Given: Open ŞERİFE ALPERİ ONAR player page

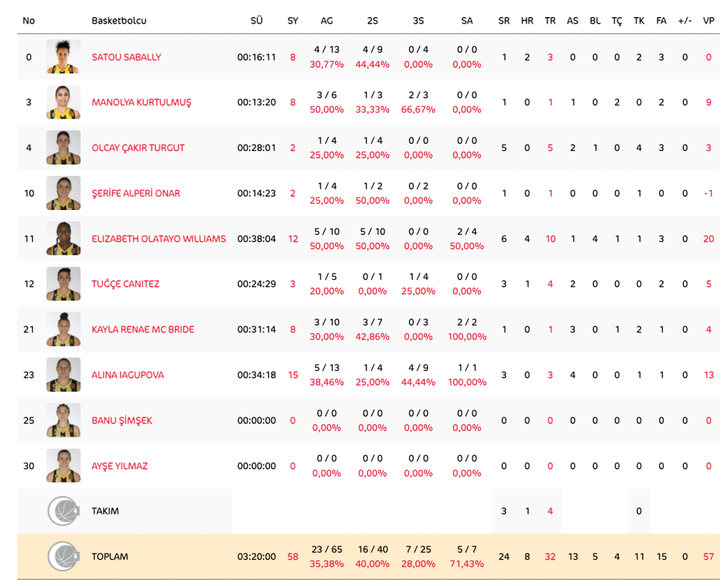Looking at the screenshot, I should pyautogui.click(x=136, y=193).
